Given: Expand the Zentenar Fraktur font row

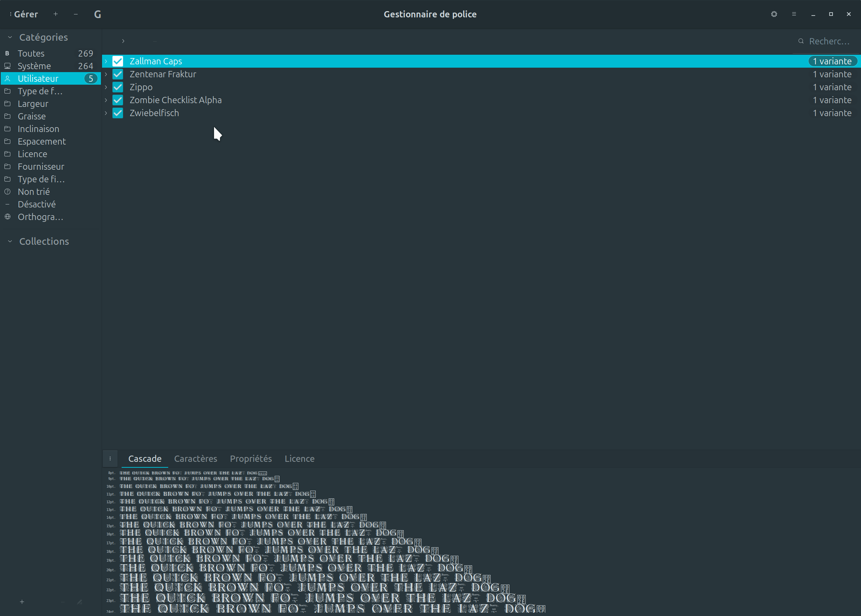Looking at the screenshot, I should [106, 74].
